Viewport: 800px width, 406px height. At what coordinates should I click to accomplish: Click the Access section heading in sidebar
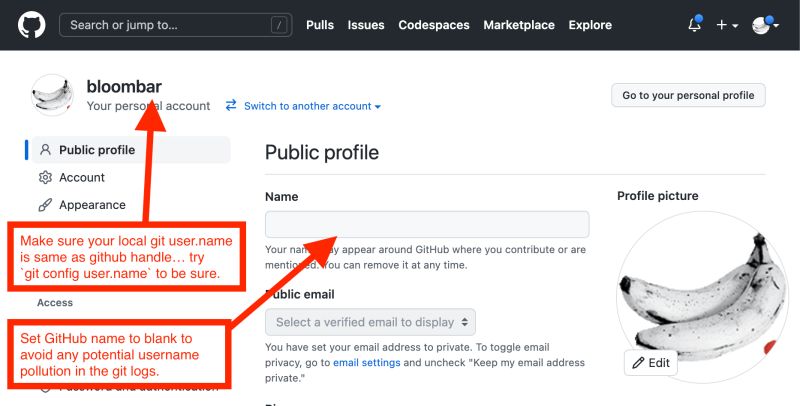click(55, 302)
